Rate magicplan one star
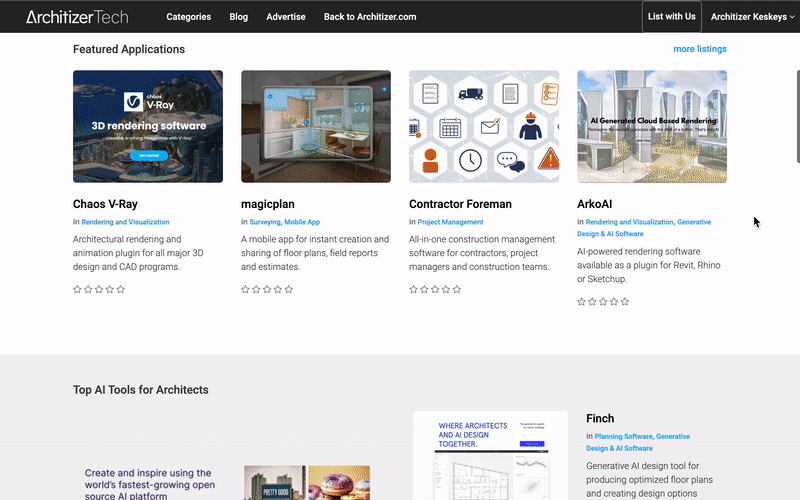 (245, 289)
